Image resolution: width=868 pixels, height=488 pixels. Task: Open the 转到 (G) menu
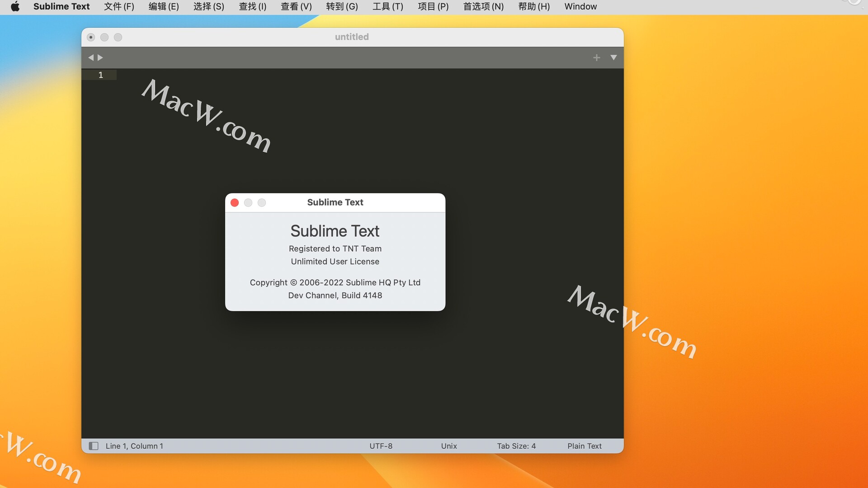pos(342,6)
